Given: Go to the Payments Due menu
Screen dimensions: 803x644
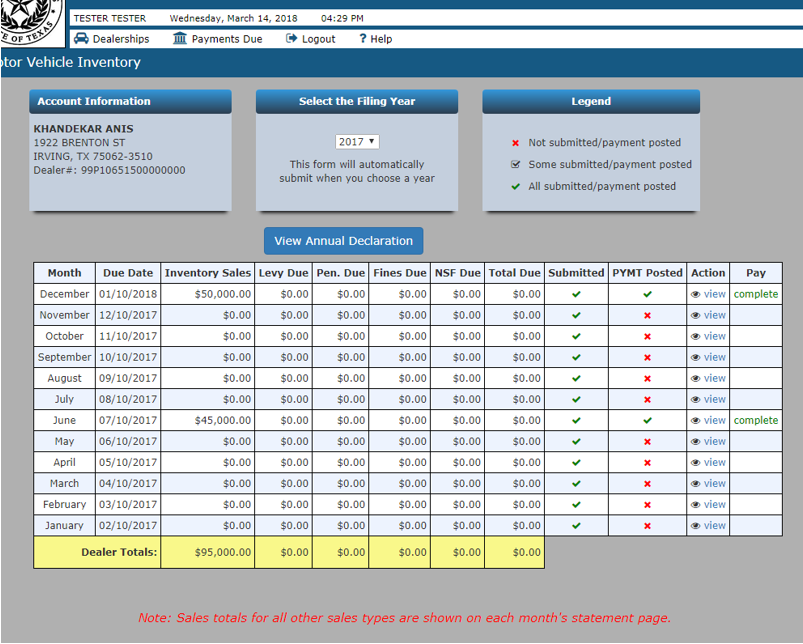Looking at the screenshot, I should [227, 39].
